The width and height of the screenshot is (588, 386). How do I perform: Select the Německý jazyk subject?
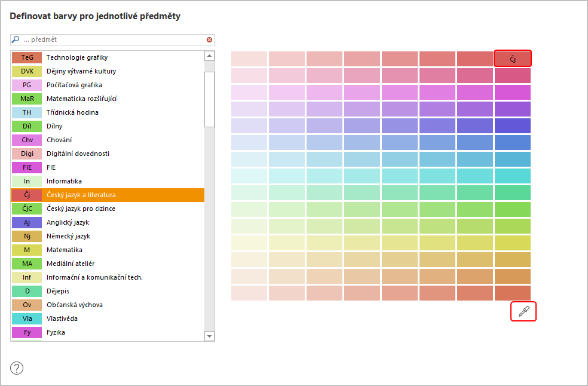click(x=108, y=237)
